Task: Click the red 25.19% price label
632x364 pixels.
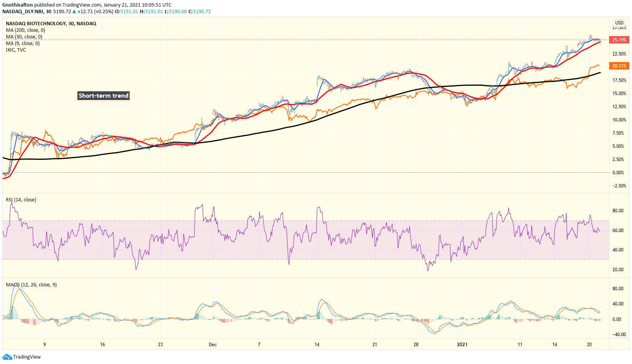Action: coord(619,40)
